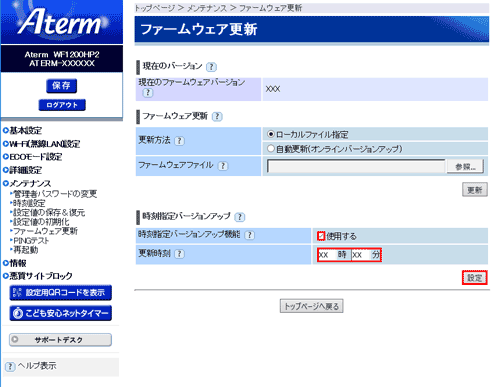
Task: Select ローカルファイル指定 radio button
Action: 271,134
